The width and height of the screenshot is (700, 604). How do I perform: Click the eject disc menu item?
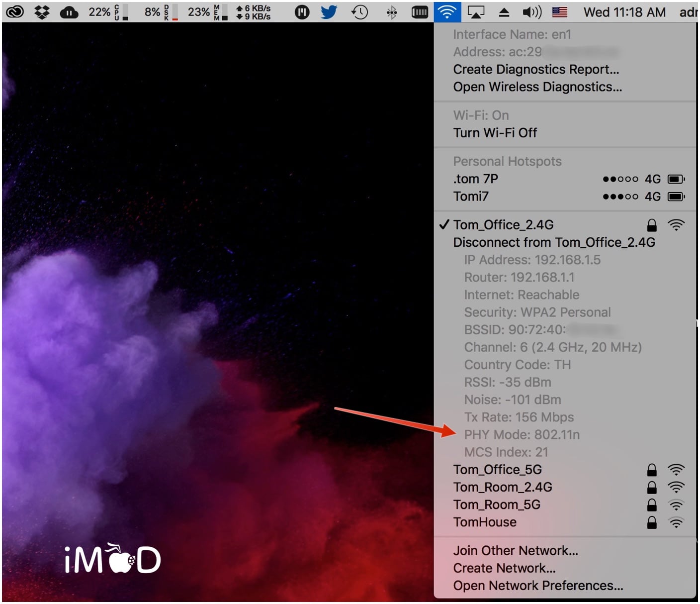click(504, 11)
